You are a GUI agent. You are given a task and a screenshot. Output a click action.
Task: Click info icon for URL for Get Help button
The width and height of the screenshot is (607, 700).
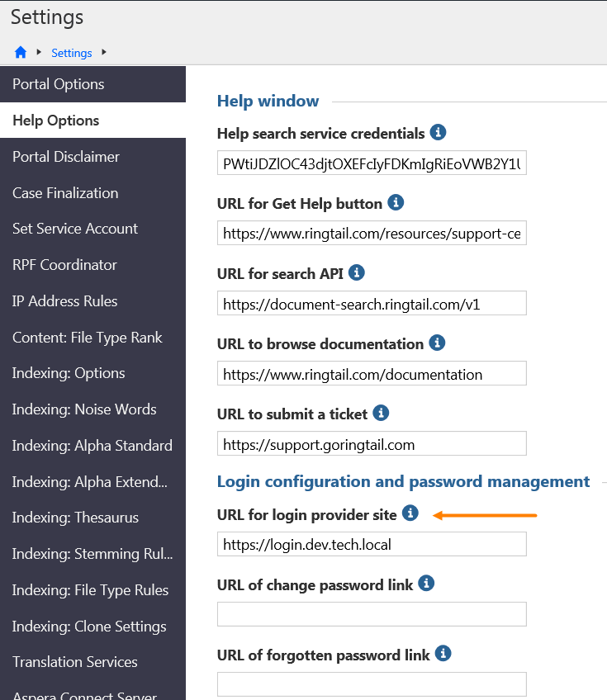[396, 202]
